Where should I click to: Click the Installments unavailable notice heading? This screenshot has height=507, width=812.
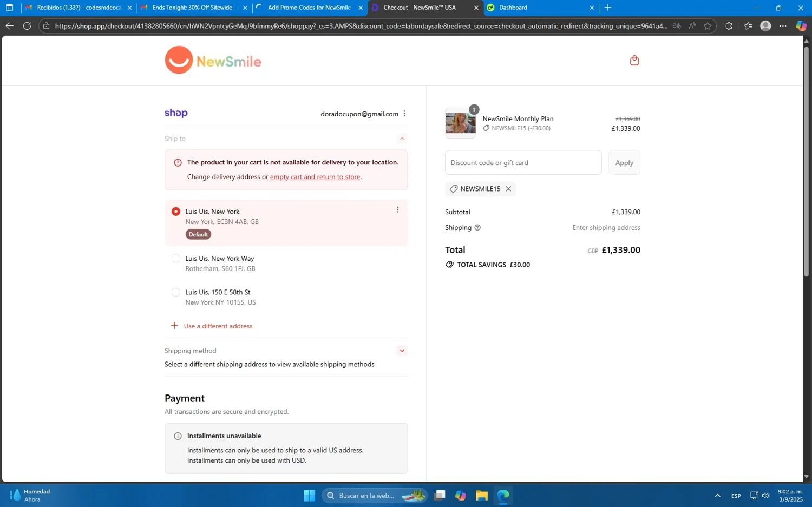coord(224,436)
